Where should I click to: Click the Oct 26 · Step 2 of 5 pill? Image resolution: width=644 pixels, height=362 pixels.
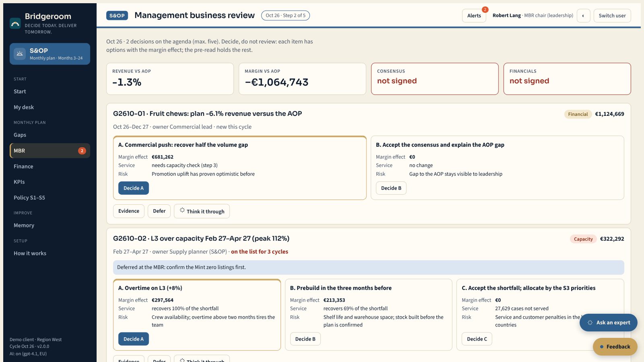285,15
